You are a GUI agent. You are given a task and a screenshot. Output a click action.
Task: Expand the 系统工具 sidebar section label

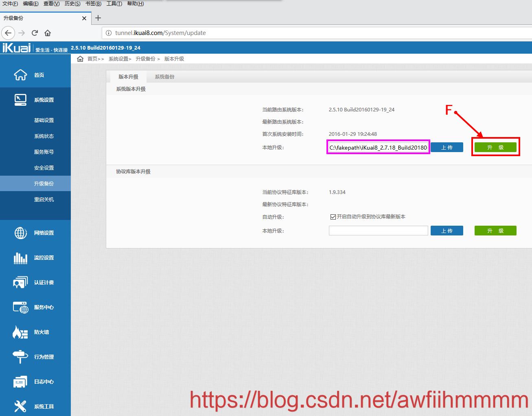tap(44, 407)
